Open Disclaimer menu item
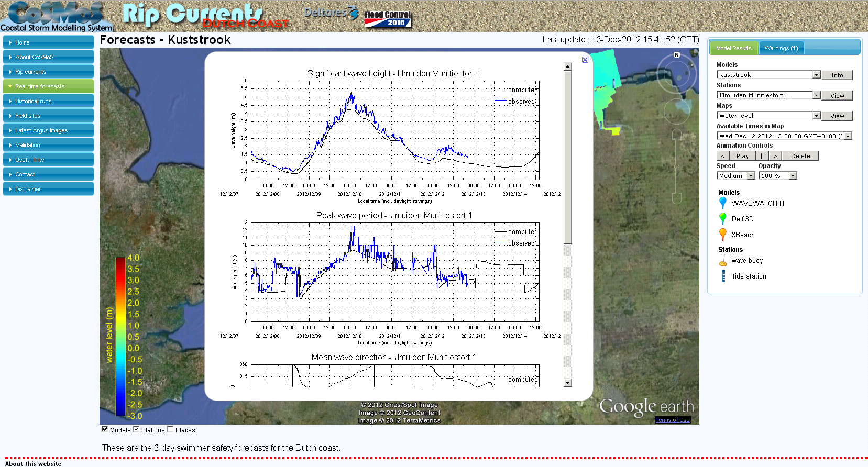The height and width of the screenshot is (467, 868). coord(48,189)
